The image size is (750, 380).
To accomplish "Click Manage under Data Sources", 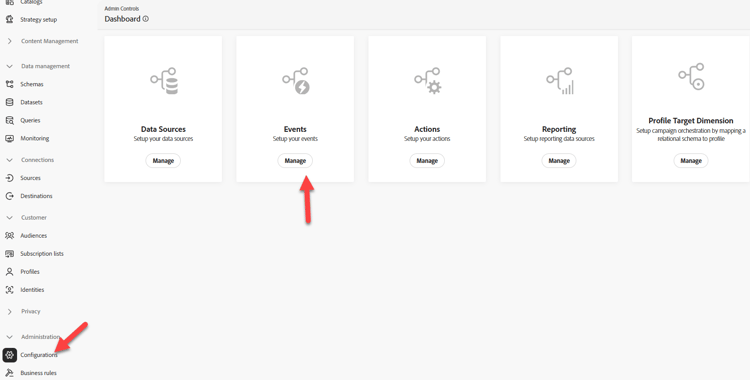I will (163, 161).
